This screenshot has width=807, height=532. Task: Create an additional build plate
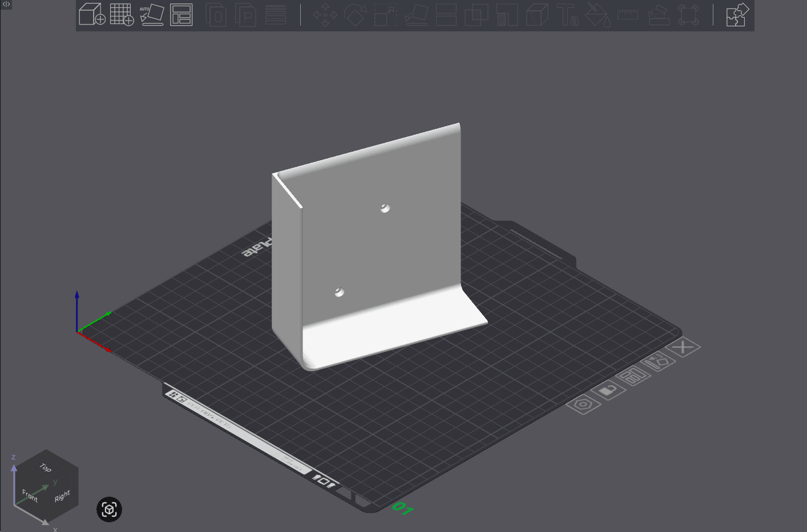[122, 15]
